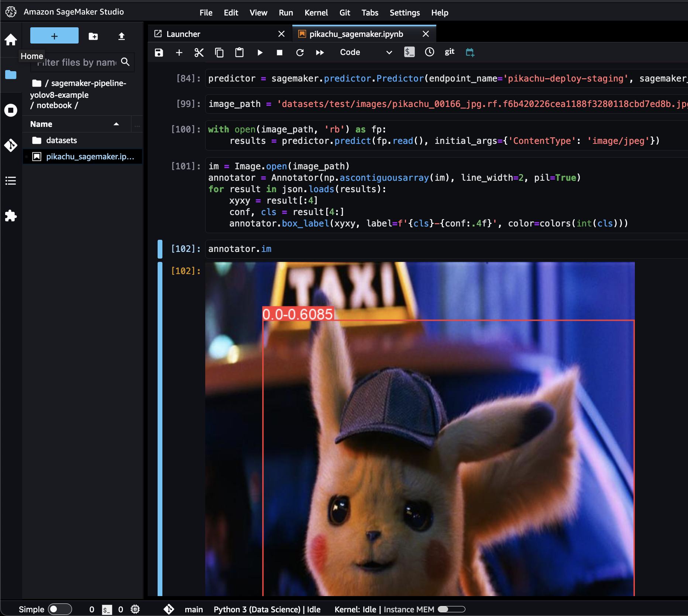Launch terminal in the image
The width and height of the screenshot is (688, 616).
pyautogui.click(x=409, y=52)
